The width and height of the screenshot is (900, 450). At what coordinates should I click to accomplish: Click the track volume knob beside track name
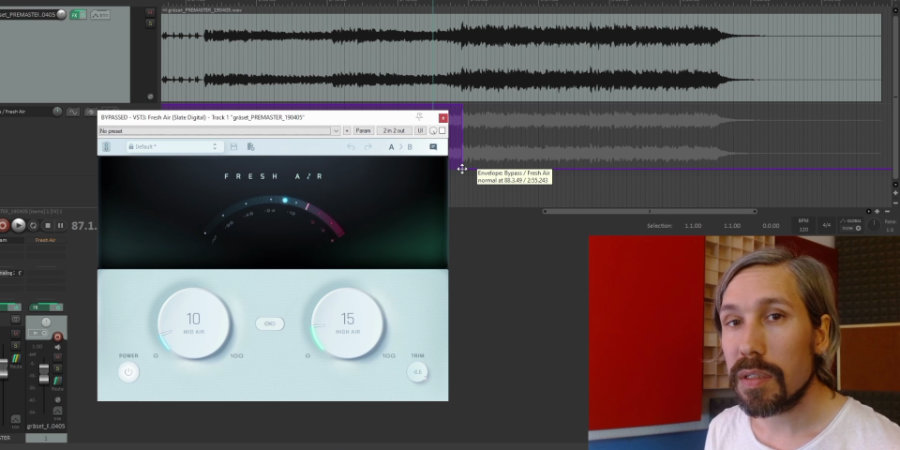click(x=61, y=14)
